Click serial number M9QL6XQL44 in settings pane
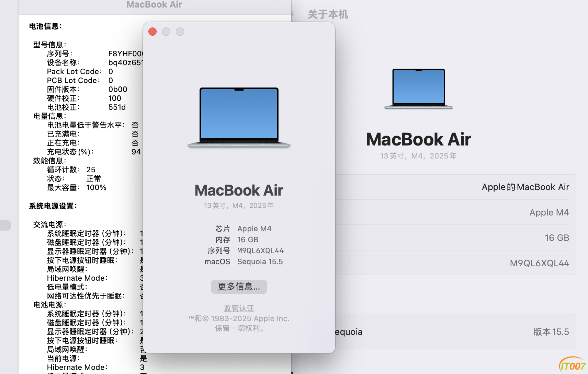Screen dimensions: 588x374 pyautogui.click(x=539, y=263)
